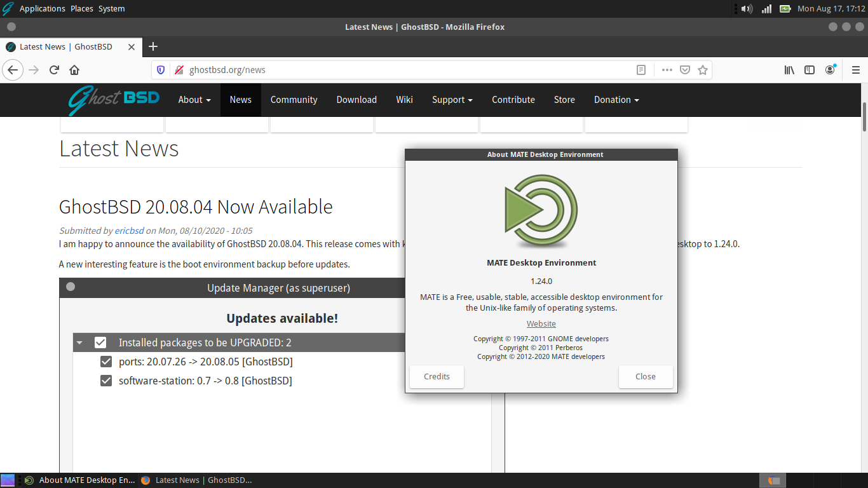Open the System menu
This screenshot has height=488, width=868.
[111, 9]
